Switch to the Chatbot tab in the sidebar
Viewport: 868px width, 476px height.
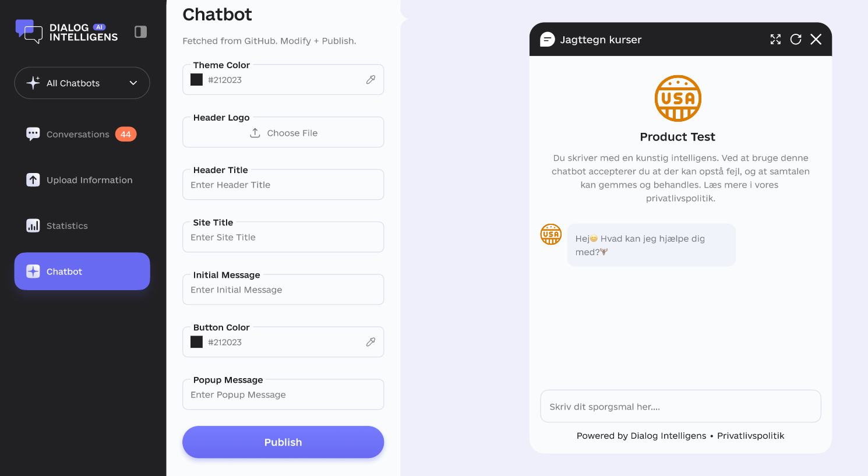82,271
